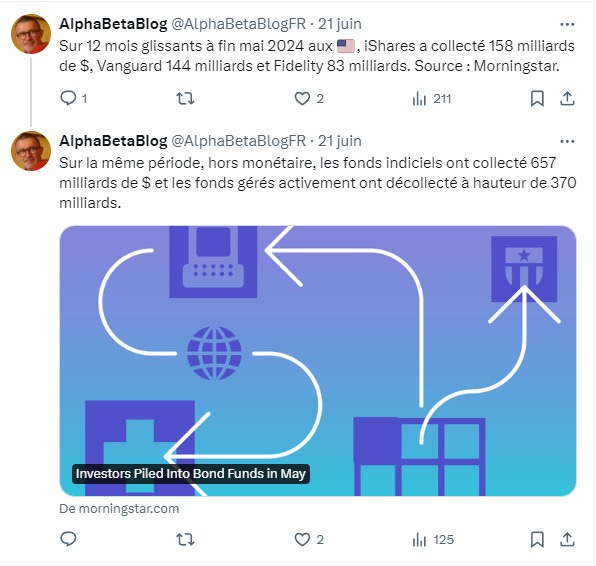Image resolution: width=596 pixels, height=566 pixels.
Task: Open @AlphaBetaBlogFR handle on second tweet
Action: pos(238,141)
